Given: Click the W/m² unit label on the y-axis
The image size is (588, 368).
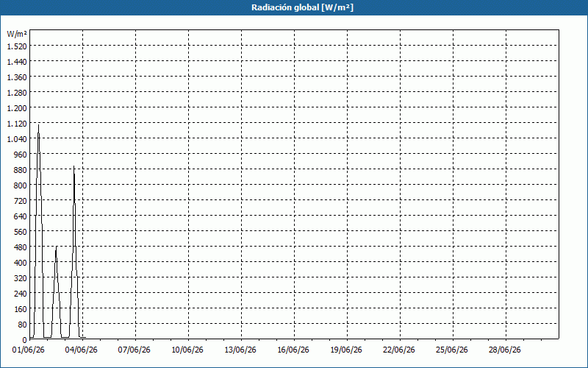Looking at the screenshot, I should coord(17,34).
